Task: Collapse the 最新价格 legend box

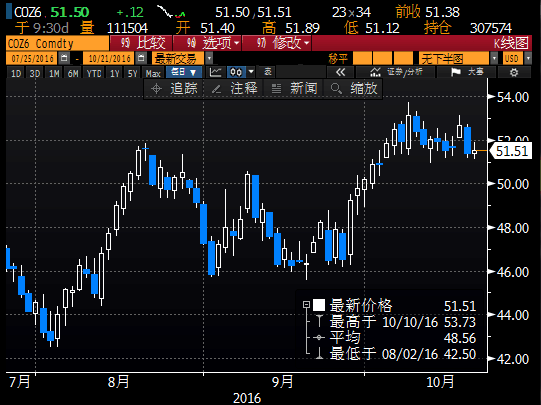Action: 306,304
